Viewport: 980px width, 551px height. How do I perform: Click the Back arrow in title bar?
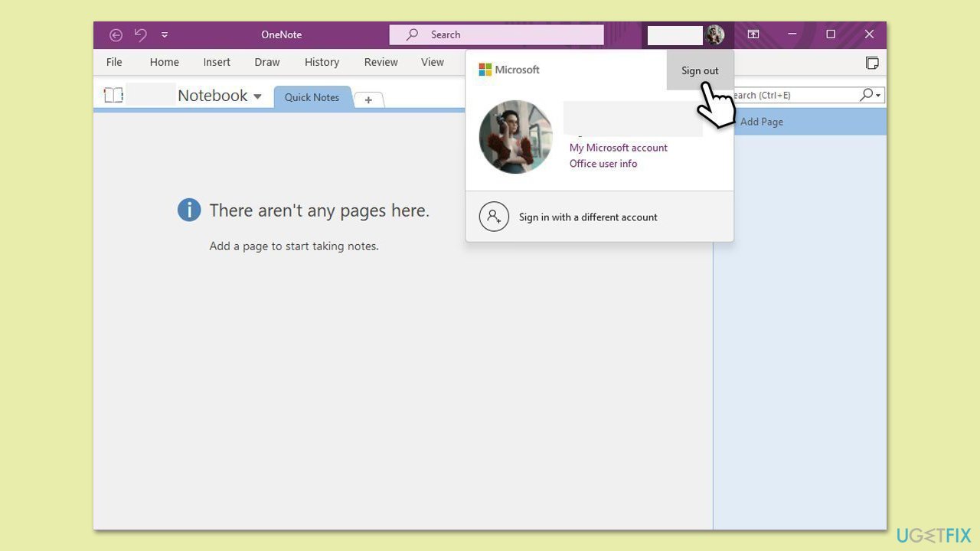(116, 34)
